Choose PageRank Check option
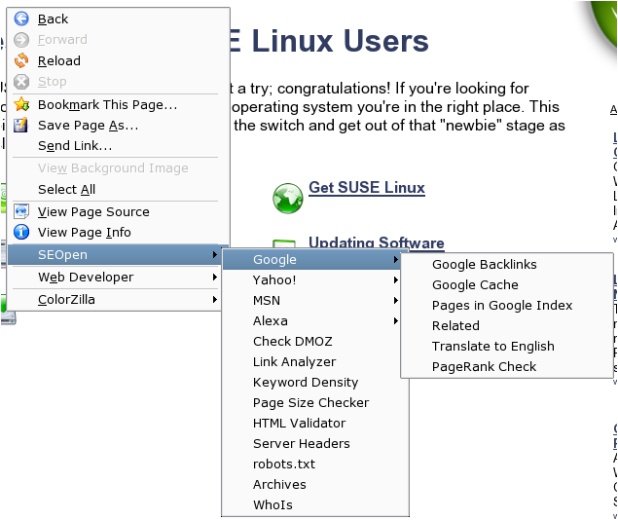618x520 pixels. click(484, 367)
